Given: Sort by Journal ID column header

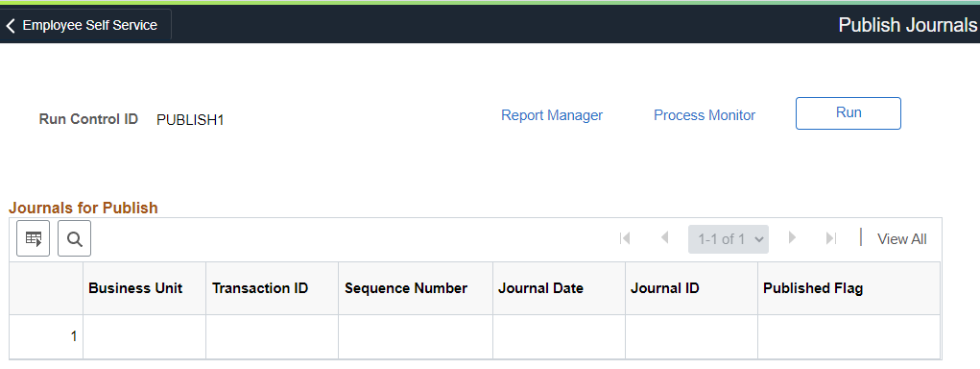Looking at the screenshot, I should (665, 288).
